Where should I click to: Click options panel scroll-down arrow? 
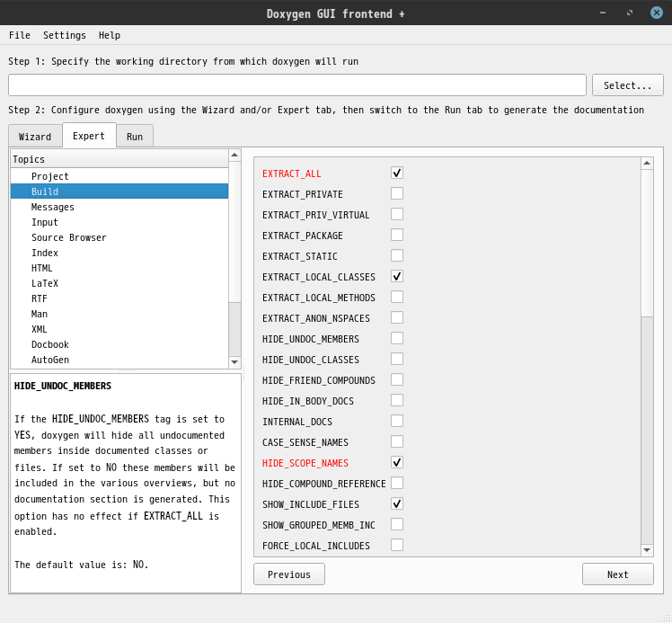point(647,549)
